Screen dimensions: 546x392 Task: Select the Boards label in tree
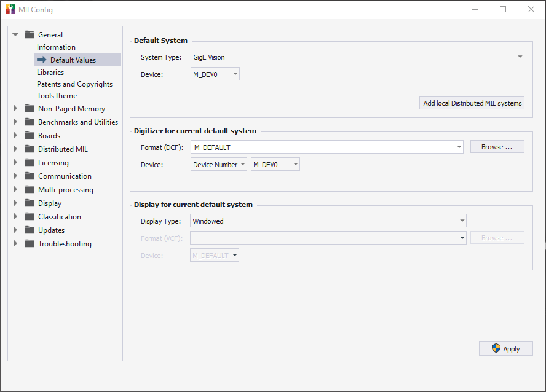(49, 136)
